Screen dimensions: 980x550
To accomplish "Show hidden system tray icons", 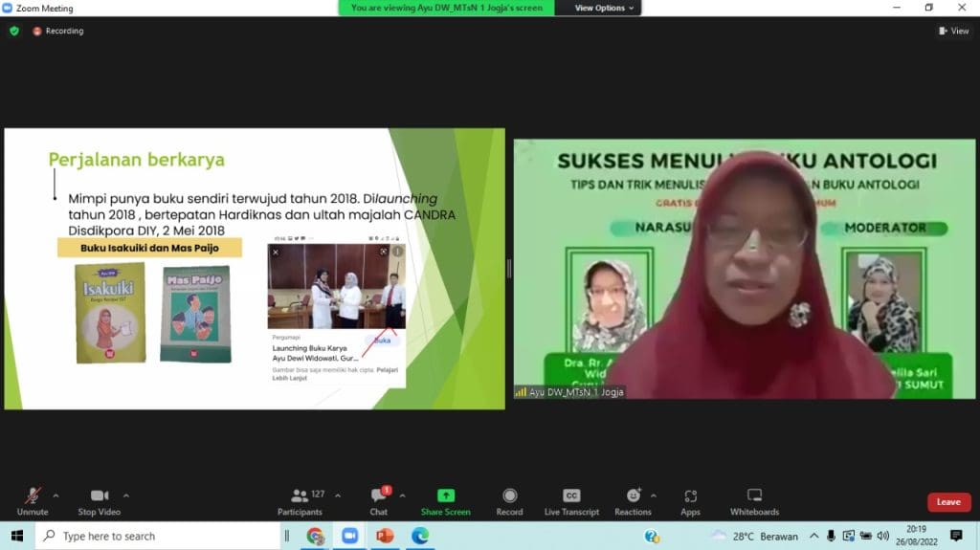I will tap(813, 536).
